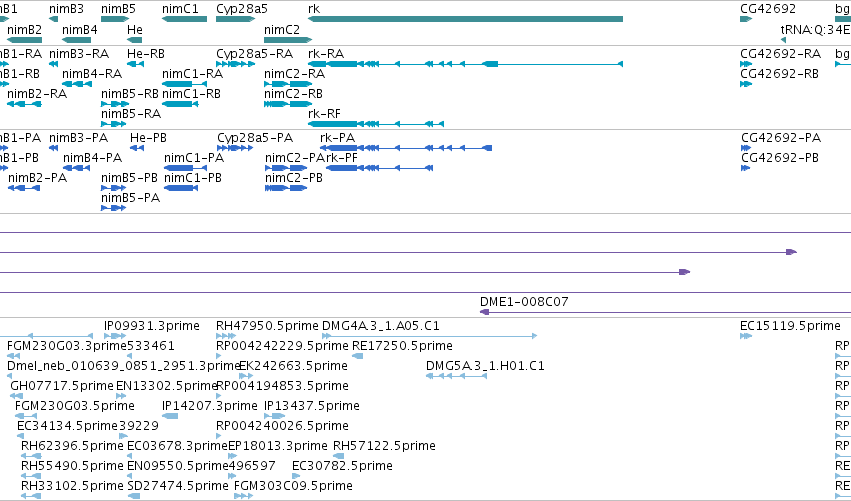Select the nimB3-PA protein label
Viewport: 851px width, 501px height.
point(78,138)
